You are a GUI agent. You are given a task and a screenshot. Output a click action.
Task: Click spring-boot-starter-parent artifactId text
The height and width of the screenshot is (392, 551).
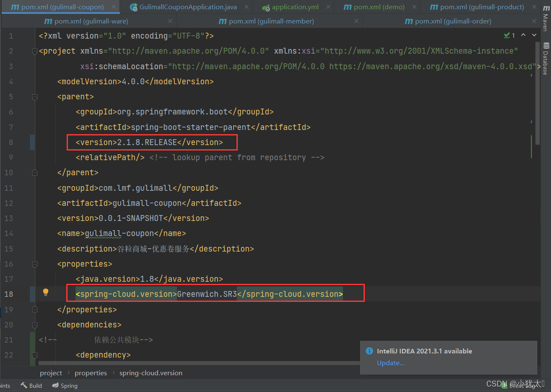point(191,127)
